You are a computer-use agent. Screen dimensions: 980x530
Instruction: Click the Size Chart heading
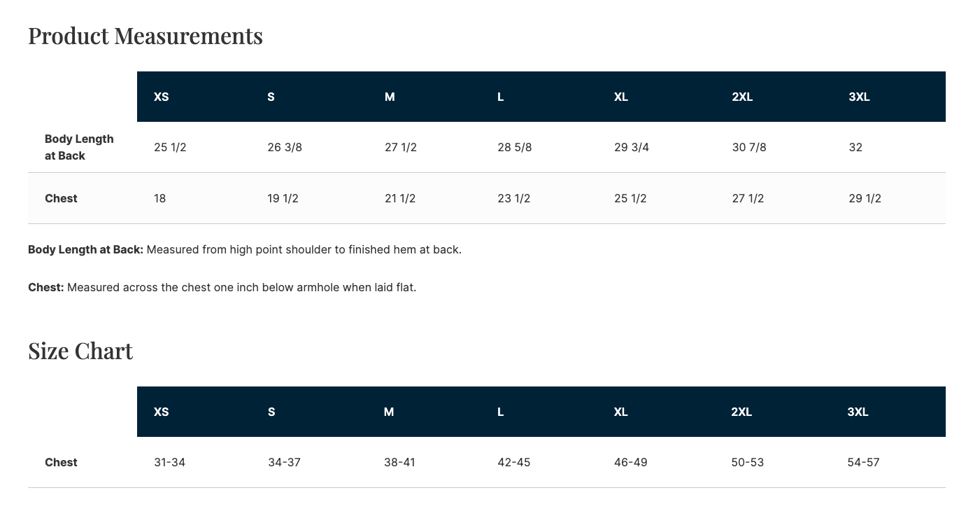80,351
